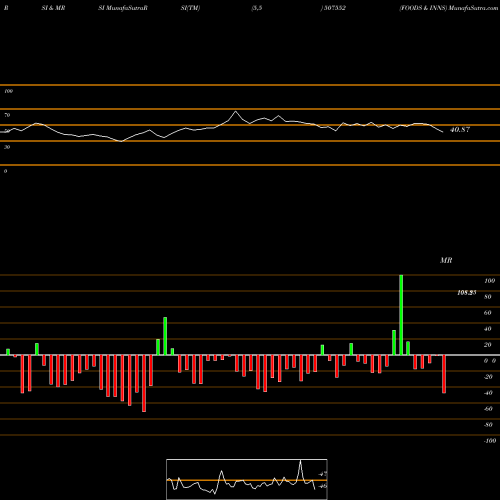Click the SI & MR header text
Viewport: 500px width, 500px height.
(53, 8)
